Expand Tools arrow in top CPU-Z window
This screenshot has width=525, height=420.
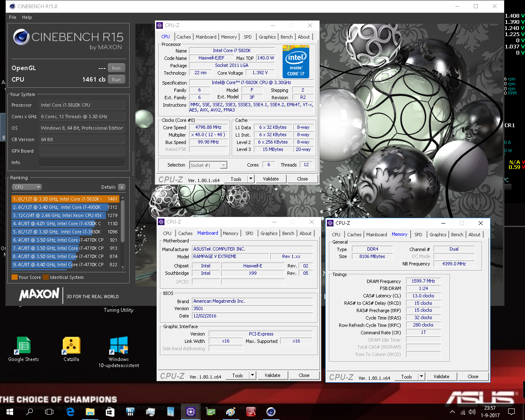[251, 179]
